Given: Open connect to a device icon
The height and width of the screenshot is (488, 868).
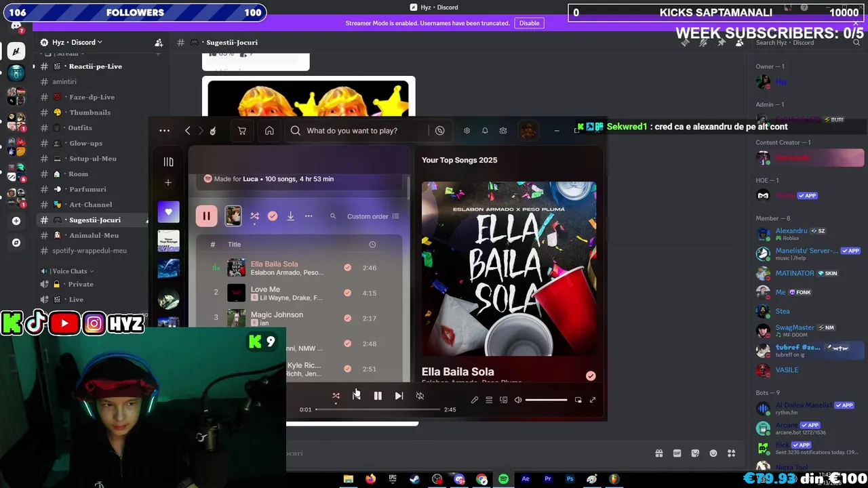Looking at the screenshot, I should (503, 400).
